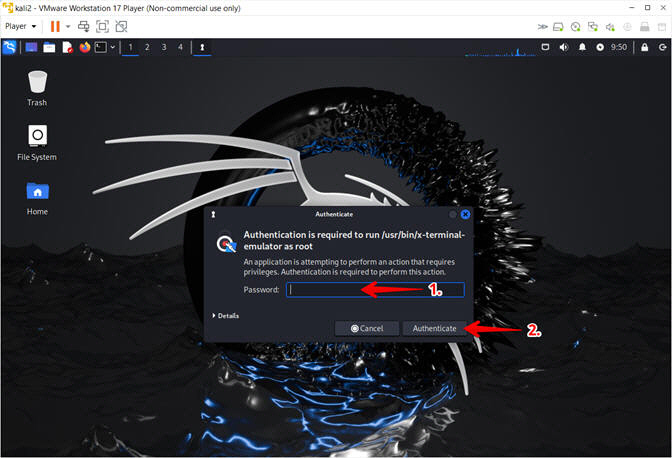Click the VMware sound card device icon
This screenshot has height=458, width=672.
point(610,27)
